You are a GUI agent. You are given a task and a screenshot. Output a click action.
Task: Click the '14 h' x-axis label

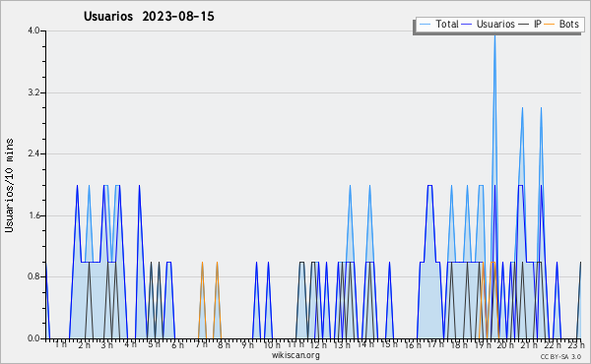[x=365, y=344]
